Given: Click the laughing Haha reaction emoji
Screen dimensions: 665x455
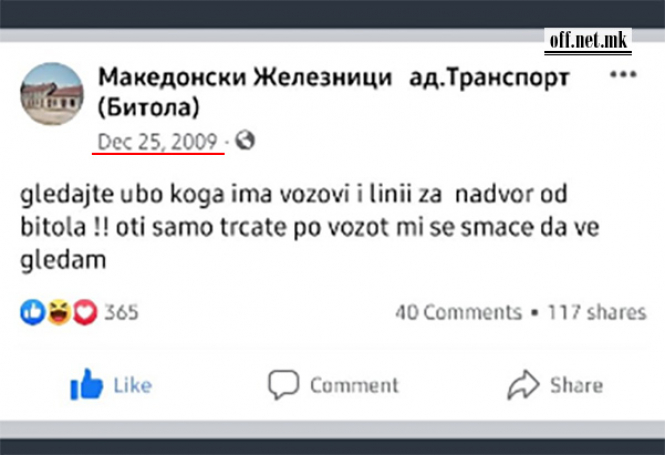Looking at the screenshot, I should (x=59, y=313).
